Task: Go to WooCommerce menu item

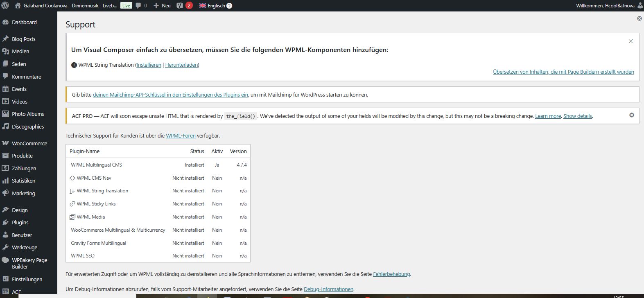Action: coord(29,143)
